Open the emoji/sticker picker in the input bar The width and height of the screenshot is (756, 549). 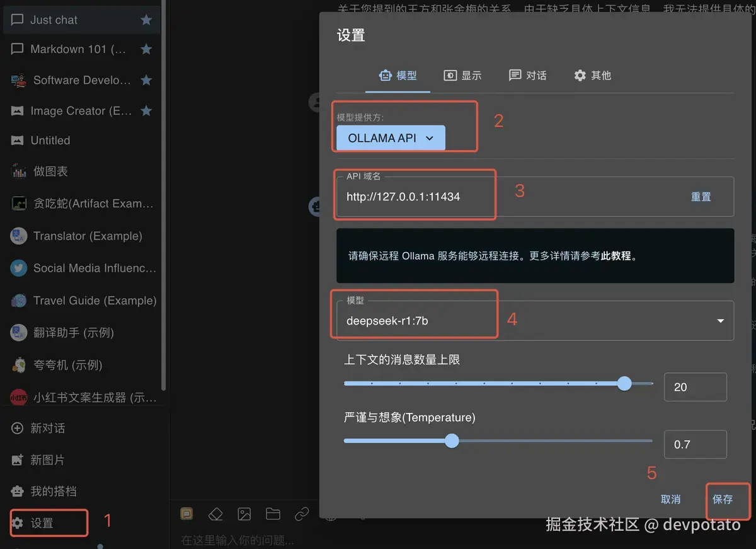click(x=186, y=514)
